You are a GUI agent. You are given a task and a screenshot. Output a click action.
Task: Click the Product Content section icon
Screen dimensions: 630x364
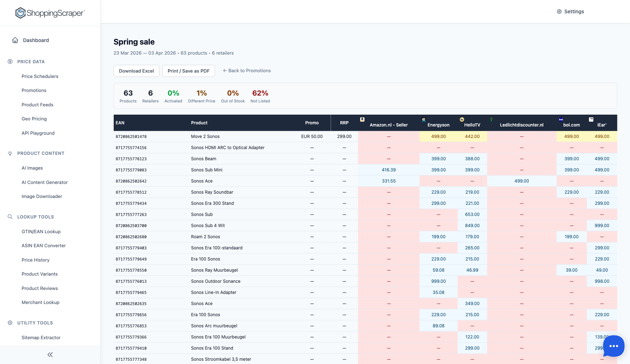(9, 153)
